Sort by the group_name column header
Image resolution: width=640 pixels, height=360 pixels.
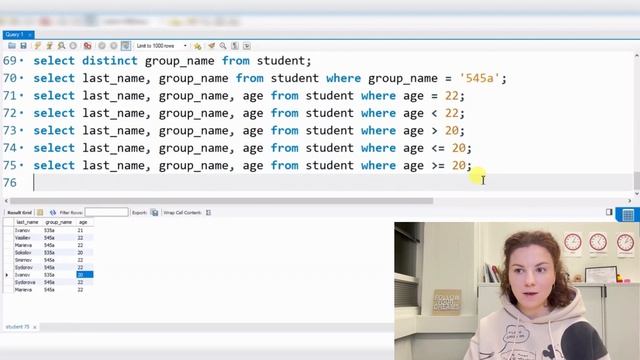(x=58, y=222)
